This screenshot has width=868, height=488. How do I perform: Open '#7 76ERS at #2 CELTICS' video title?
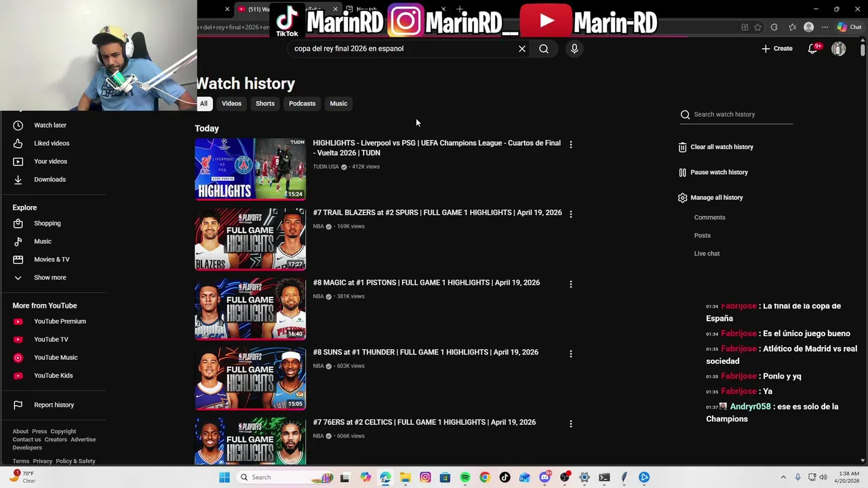(425, 422)
